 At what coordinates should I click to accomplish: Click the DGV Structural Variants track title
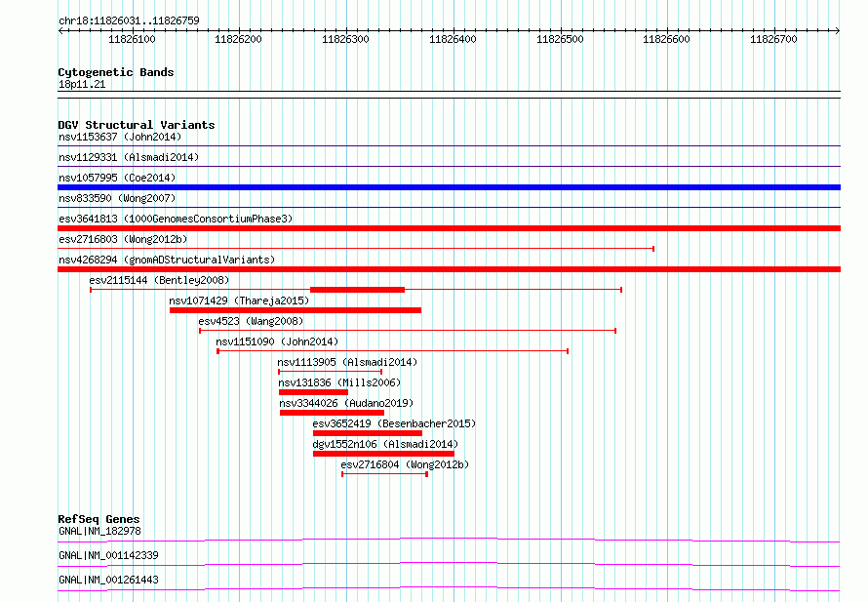click(137, 125)
